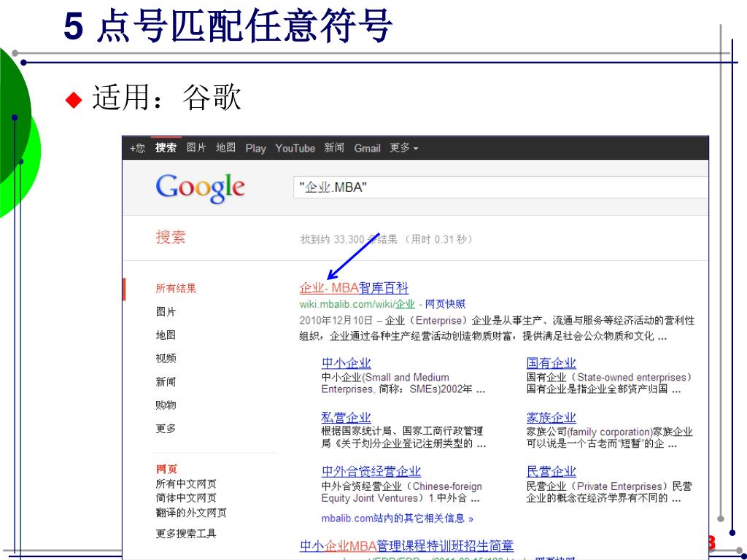Open Gmail from the top bar
The height and width of the screenshot is (560, 747).
[x=368, y=148]
